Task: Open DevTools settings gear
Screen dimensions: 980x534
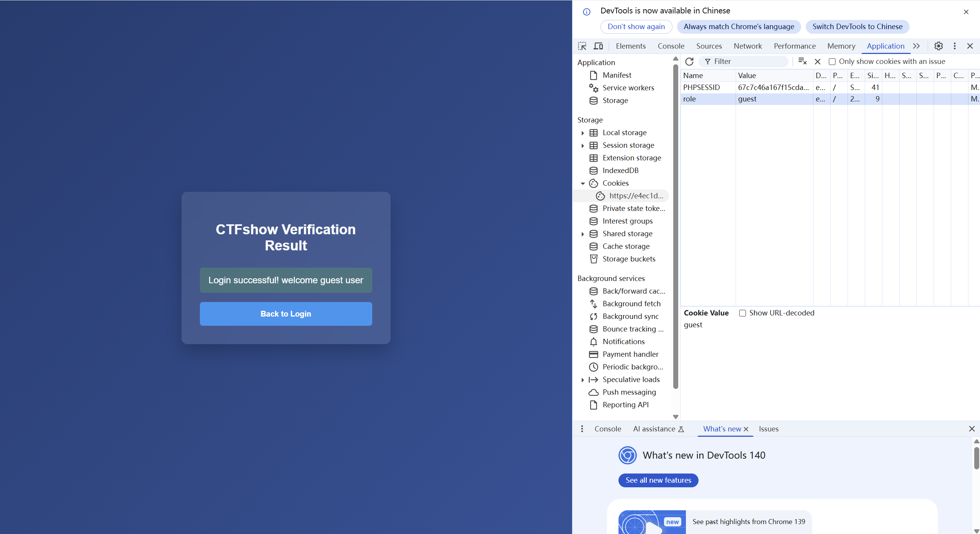Action: pos(938,46)
